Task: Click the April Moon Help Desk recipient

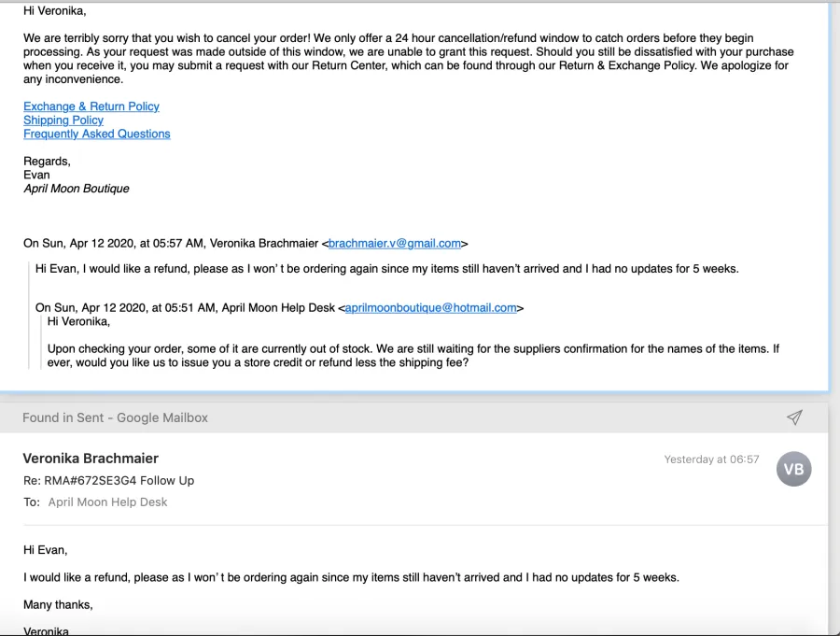Action: 107,502
